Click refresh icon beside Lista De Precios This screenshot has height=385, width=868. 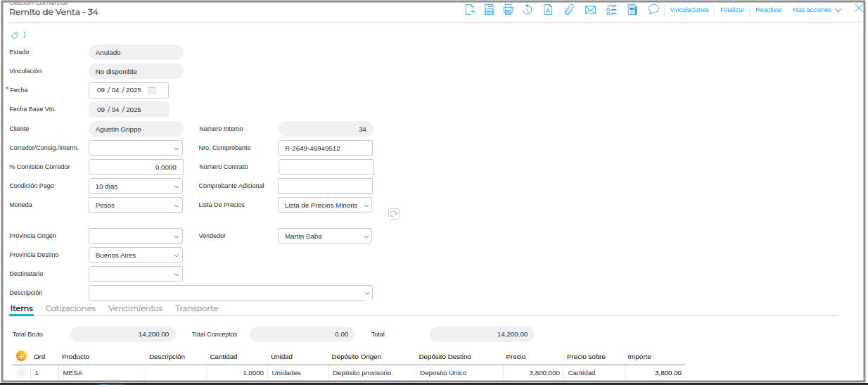tap(394, 214)
